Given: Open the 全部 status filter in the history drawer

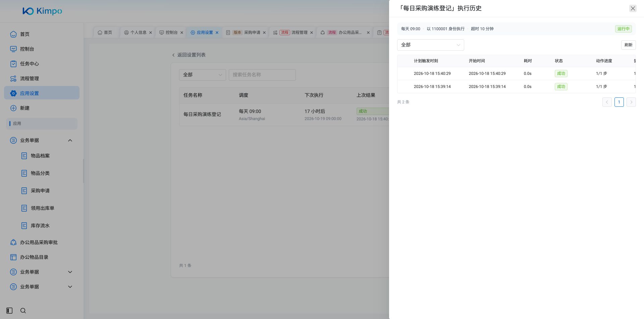Looking at the screenshot, I should (x=430, y=45).
